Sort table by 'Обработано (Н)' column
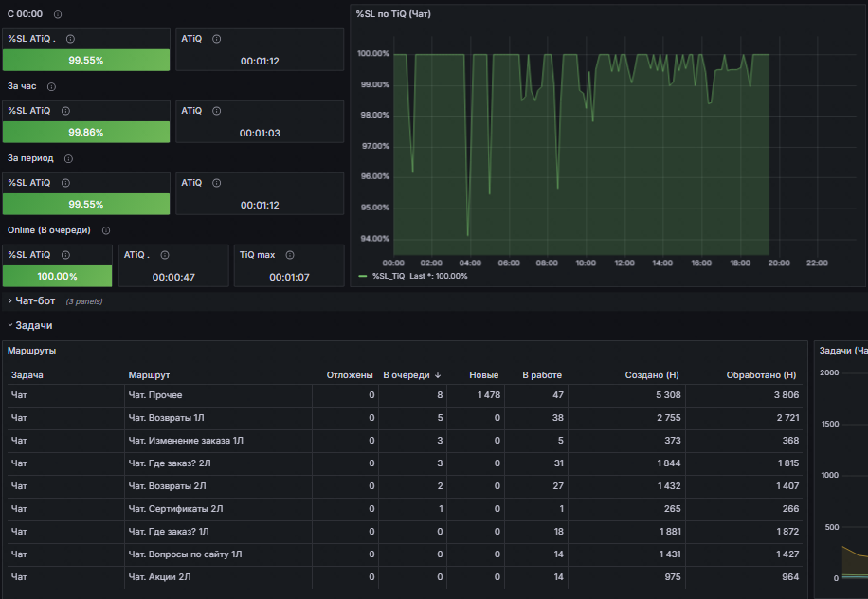The width and height of the screenshot is (868, 599). pos(761,375)
